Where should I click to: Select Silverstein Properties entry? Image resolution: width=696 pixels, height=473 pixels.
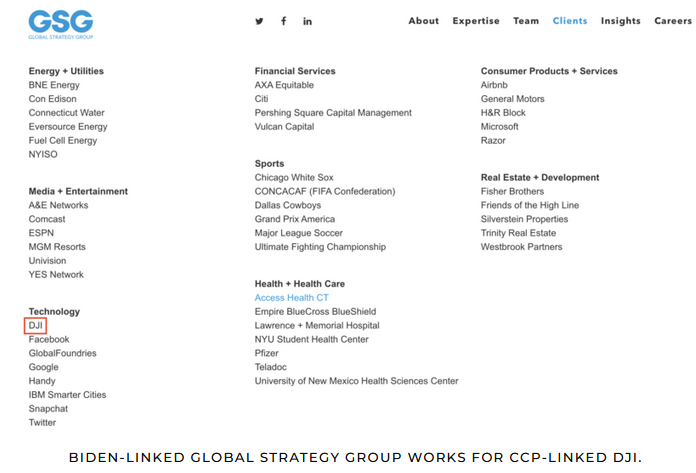pos(524,219)
